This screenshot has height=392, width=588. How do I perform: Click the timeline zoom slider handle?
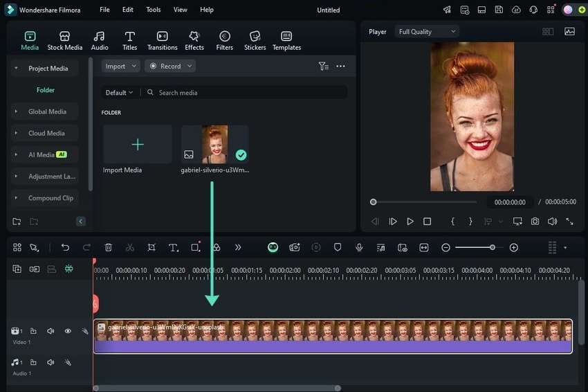pyautogui.click(x=492, y=247)
